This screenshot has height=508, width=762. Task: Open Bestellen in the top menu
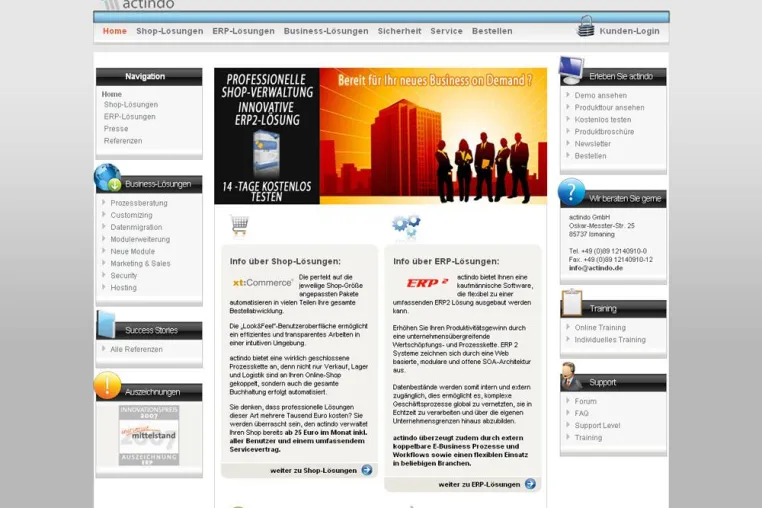coord(492,31)
